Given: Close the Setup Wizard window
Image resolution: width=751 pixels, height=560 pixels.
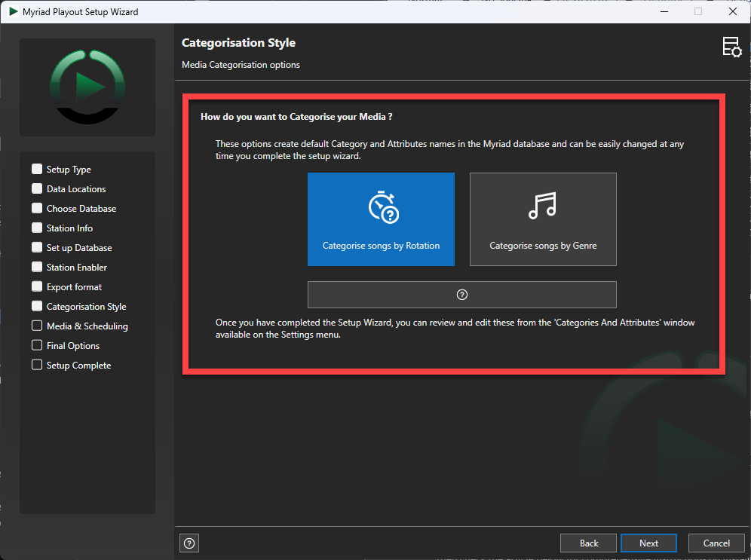Looking at the screenshot, I should [x=733, y=11].
